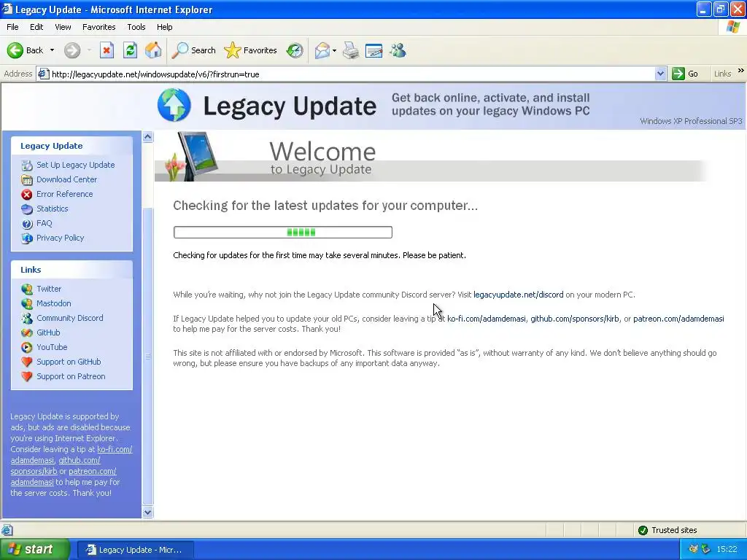The width and height of the screenshot is (747, 560).
Task: Open the ko-fi.com/adamdemasi link in main text
Action: 487,319
